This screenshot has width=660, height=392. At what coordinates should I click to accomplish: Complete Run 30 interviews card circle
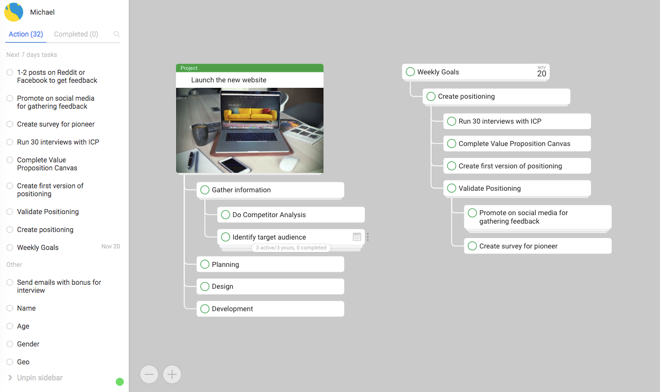[x=451, y=121]
